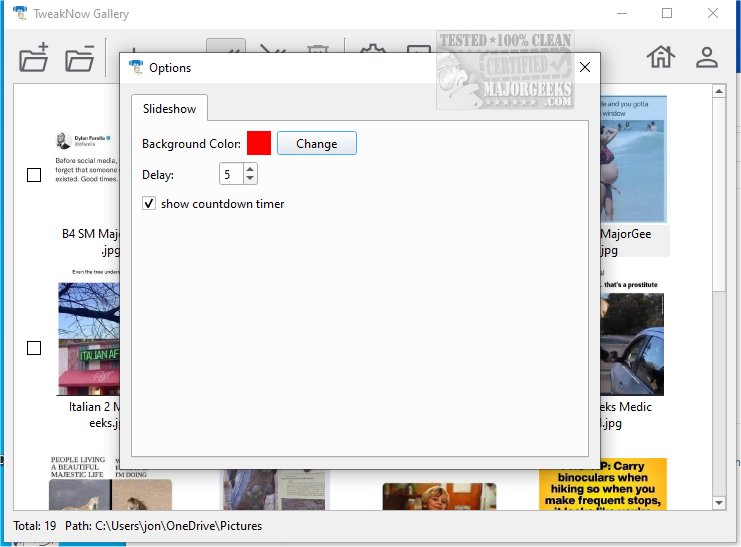Maximize the TweakNow Gallery window
The image size is (741, 547).
click(x=667, y=13)
